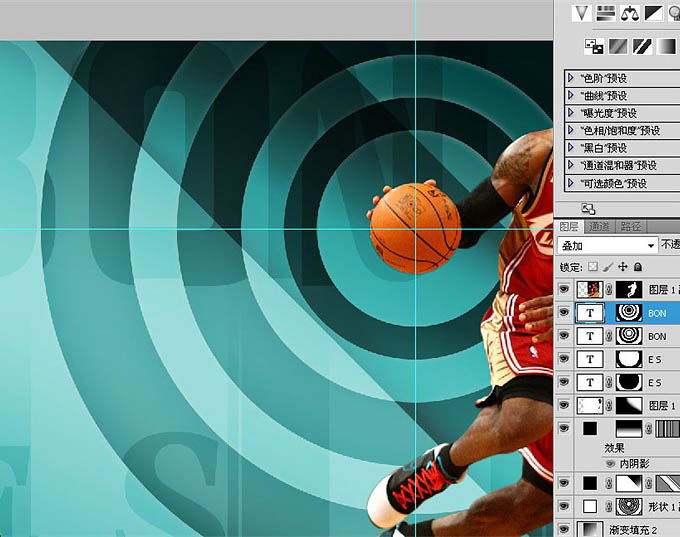This screenshot has width=680, height=537.
Task: Click the 内阴影 effect label
Action: (x=634, y=464)
